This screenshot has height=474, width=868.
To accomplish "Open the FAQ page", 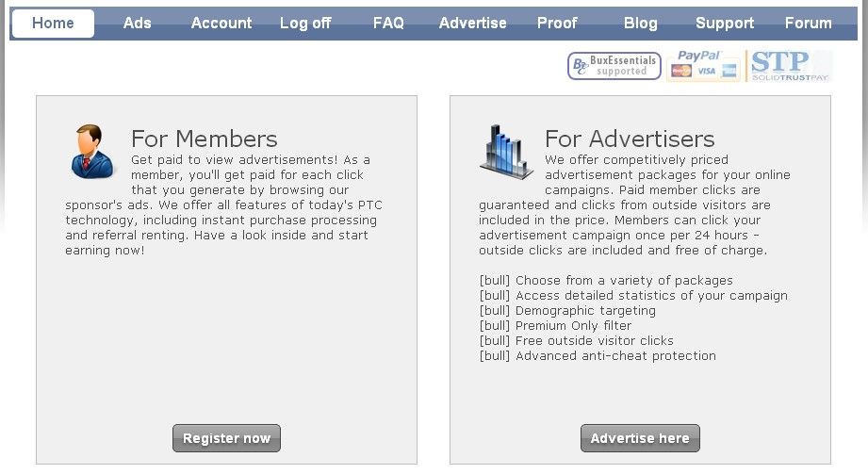I will [x=388, y=24].
